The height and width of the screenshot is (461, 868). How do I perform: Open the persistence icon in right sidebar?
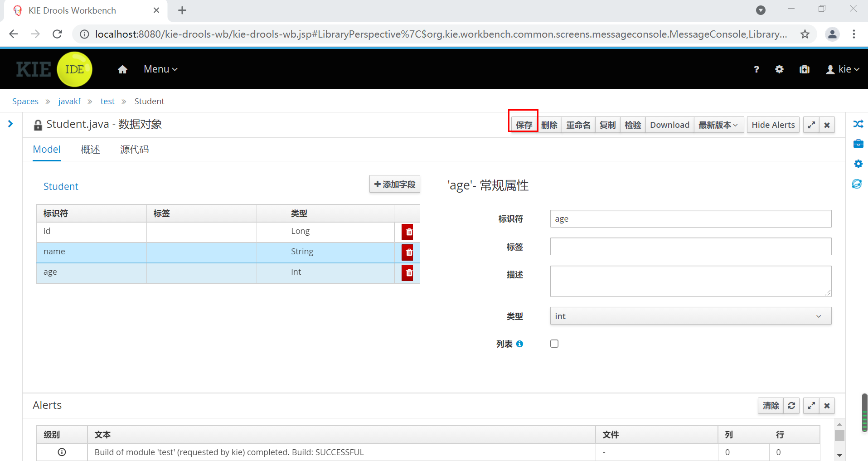tap(857, 184)
